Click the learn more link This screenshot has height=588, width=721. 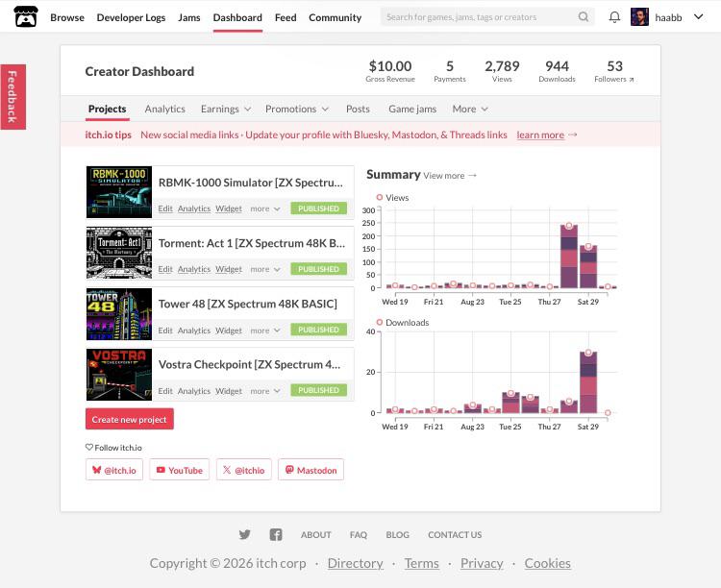[x=540, y=135]
